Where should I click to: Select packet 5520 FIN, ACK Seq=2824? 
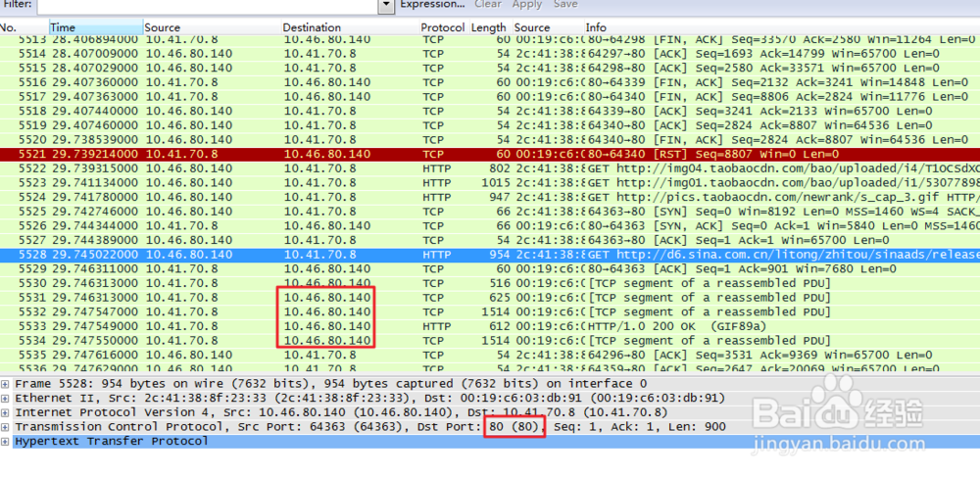tap(490, 139)
